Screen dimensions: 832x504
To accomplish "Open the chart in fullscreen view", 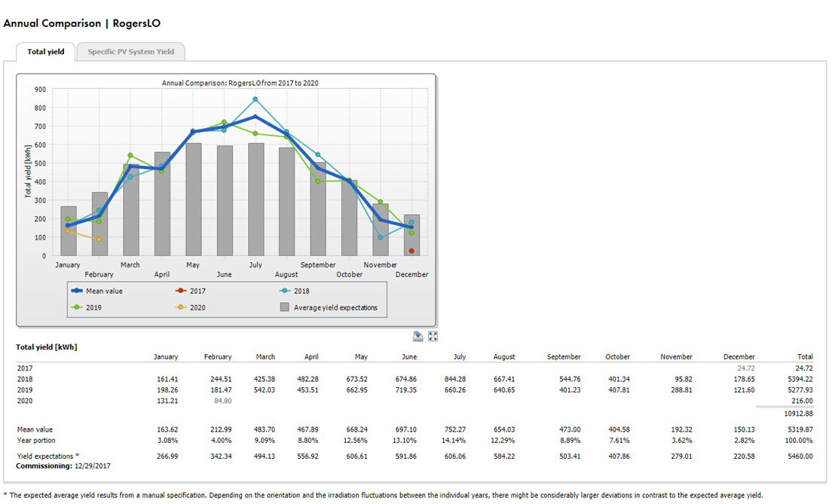I will tap(433, 337).
